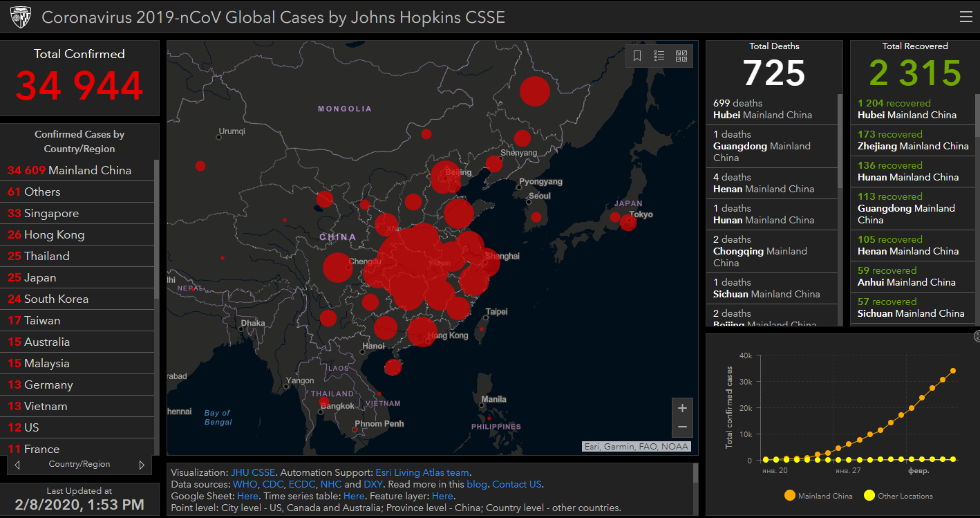Click 113 recovered Guangdong entry

point(912,209)
